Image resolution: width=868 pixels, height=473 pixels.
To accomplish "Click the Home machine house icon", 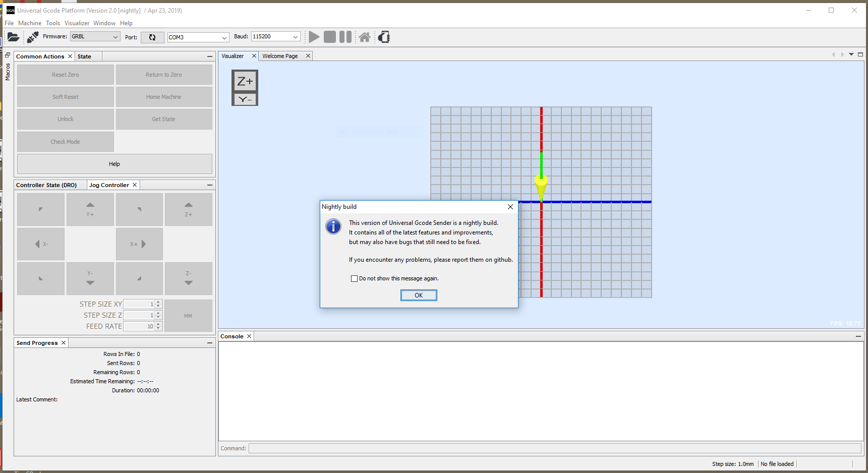I will click(x=365, y=37).
